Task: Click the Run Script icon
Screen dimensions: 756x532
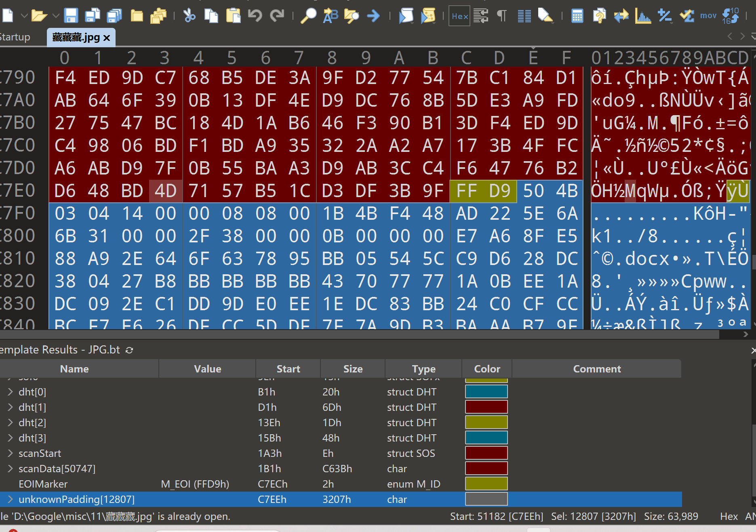Action: [406, 16]
